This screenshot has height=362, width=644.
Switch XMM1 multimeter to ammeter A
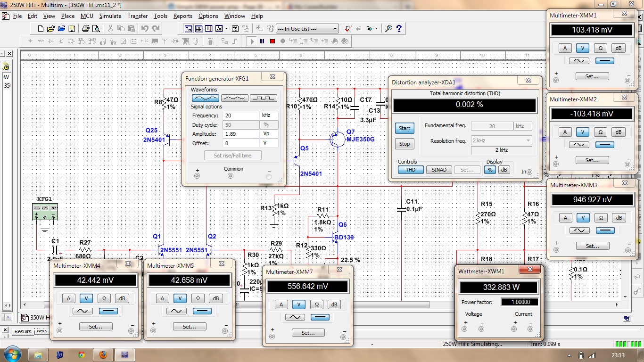(565, 48)
